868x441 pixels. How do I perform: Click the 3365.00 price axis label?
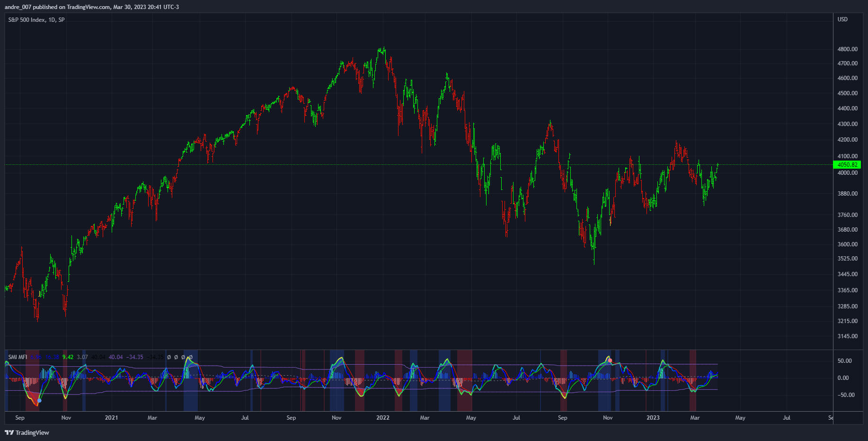847,290
